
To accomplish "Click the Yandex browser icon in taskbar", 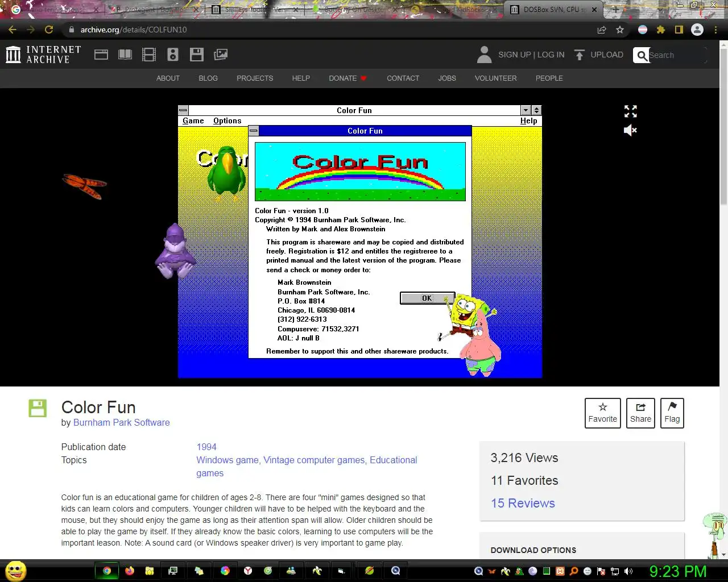I will tap(248, 571).
